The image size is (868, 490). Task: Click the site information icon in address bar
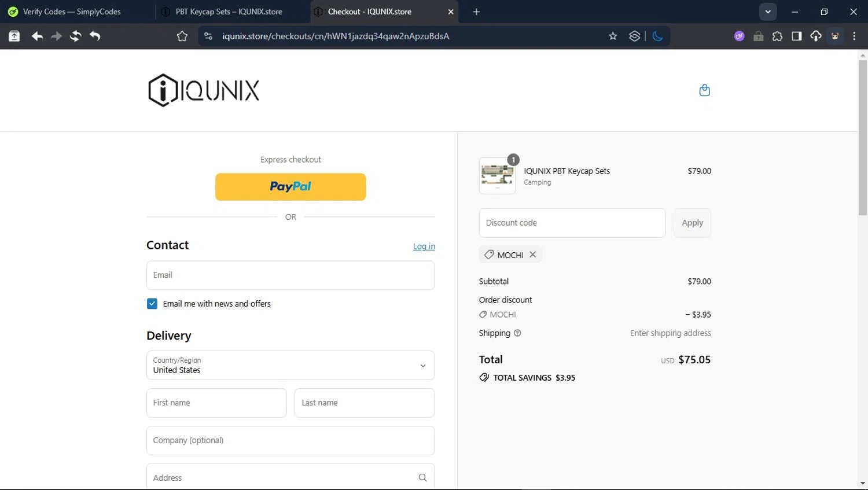click(208, 36)
